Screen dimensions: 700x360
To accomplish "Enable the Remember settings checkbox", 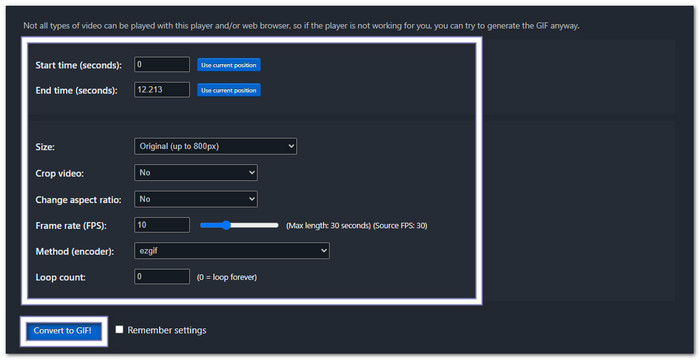I will (119, 330).
